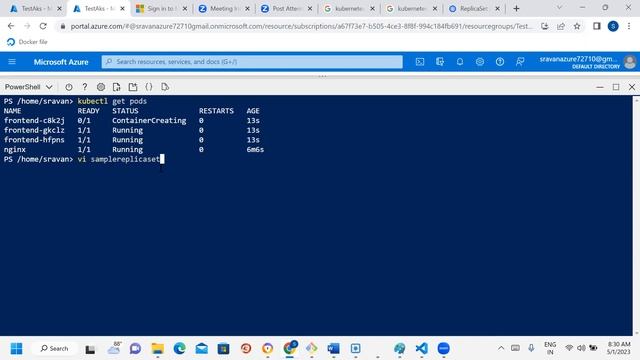640x360 pixels.
Task: Reload the current page
Action: [x=43, y=26]
